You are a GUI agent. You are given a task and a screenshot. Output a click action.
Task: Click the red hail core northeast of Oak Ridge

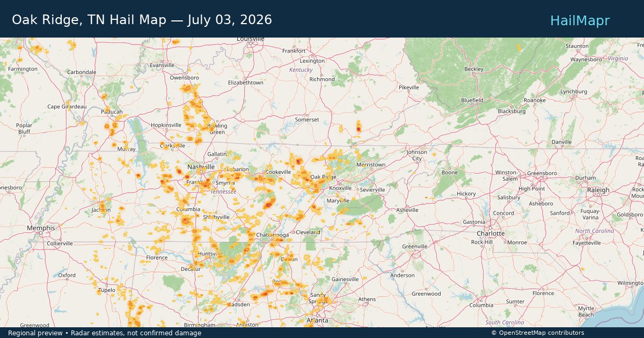coord(358,129)
